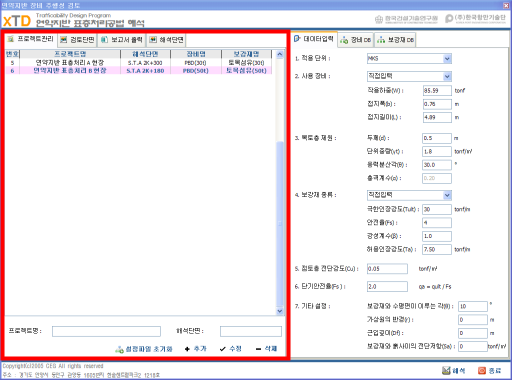This screenshot has width=512, height=384.
Task: Open the 적용 단위 dropdown showing MKS
Action: click(409, 59)
